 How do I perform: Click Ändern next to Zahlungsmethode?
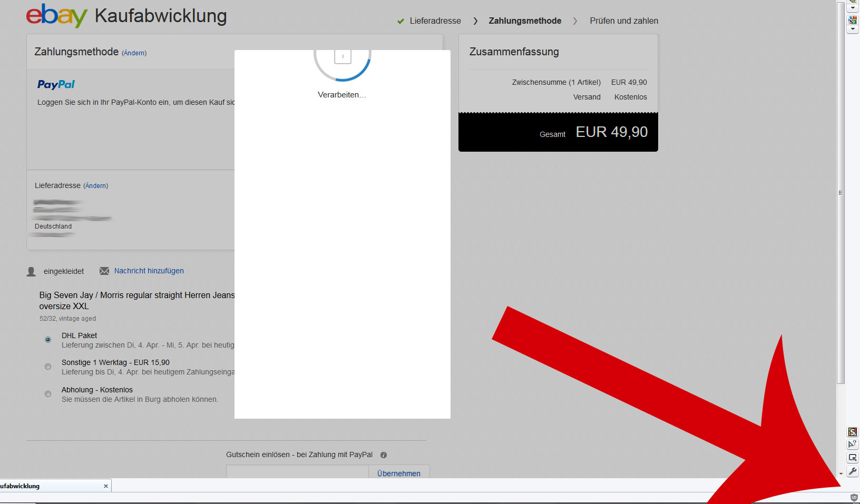tap(134, 53)
